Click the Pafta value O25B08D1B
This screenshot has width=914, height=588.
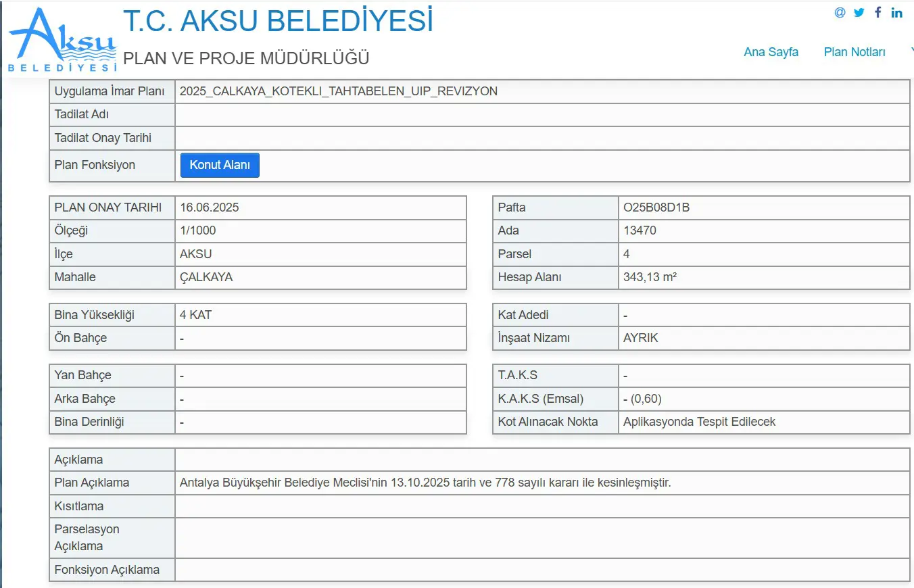[x=656, y=207]
